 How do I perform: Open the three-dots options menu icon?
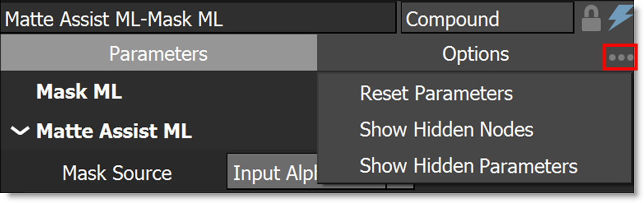(620, 57)
